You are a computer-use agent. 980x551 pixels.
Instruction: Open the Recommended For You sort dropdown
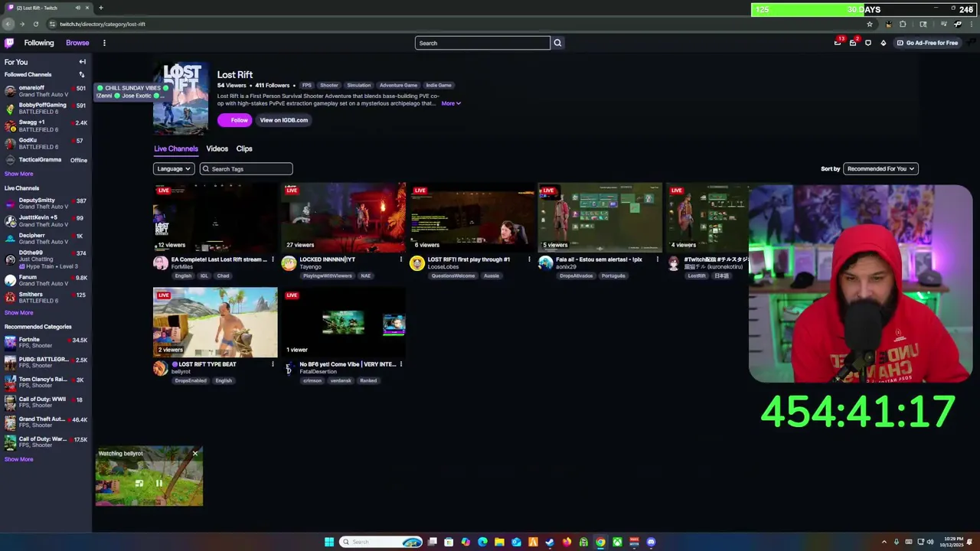point(880,168)
